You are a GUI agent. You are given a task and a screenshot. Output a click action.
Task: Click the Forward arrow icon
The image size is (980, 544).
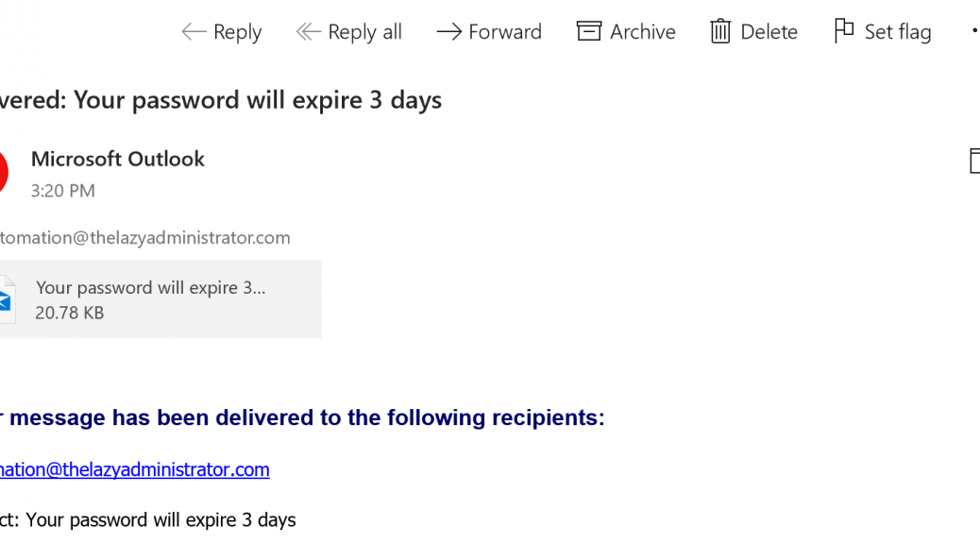[448, 31]
